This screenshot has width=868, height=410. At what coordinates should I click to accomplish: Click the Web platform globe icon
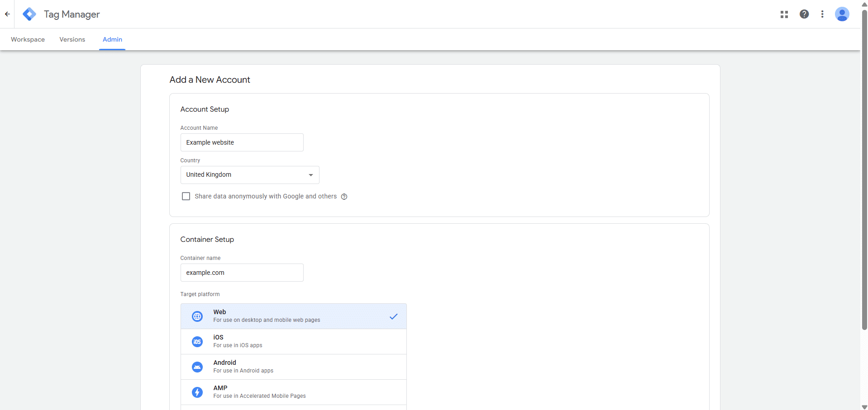pyautogui.click(x=197, y=316)
